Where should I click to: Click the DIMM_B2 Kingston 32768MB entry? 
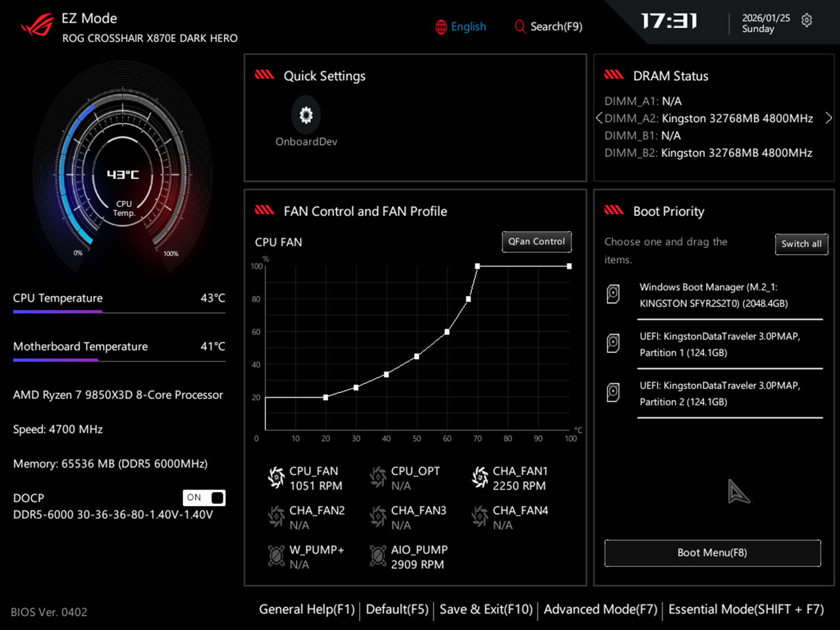(x=709, y=153)
